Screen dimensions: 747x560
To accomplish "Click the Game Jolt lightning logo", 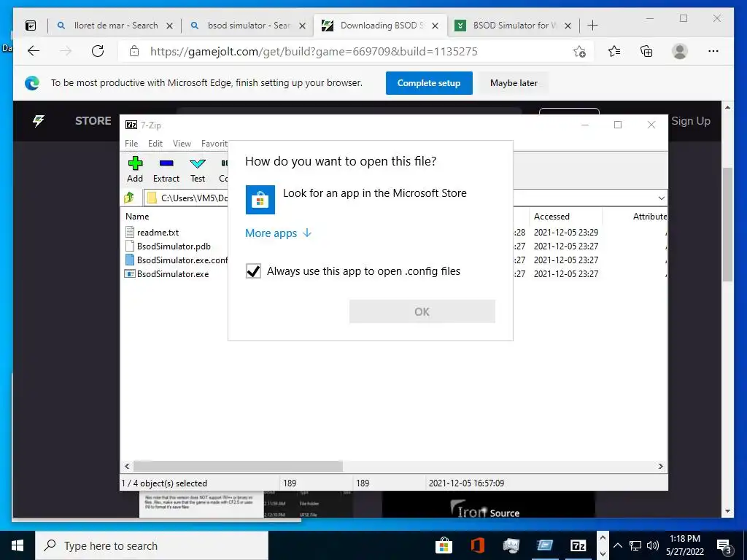I will tap(38, 121).
